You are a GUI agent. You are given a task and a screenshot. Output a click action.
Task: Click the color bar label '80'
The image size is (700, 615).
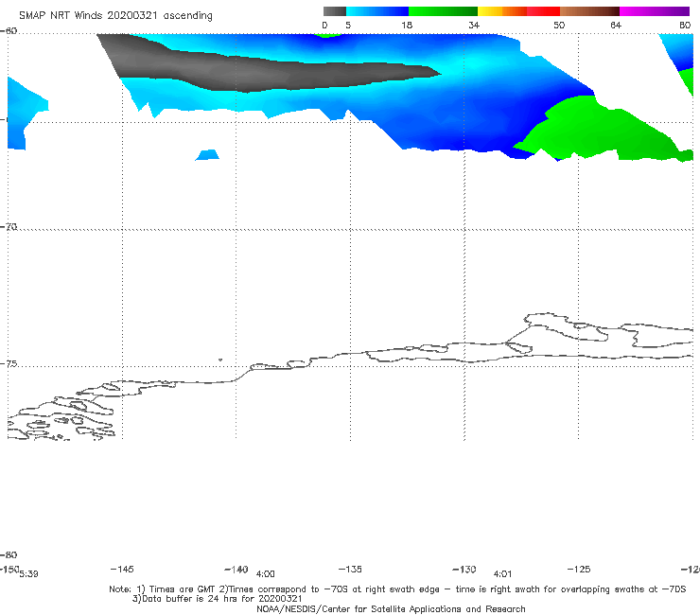685,25
